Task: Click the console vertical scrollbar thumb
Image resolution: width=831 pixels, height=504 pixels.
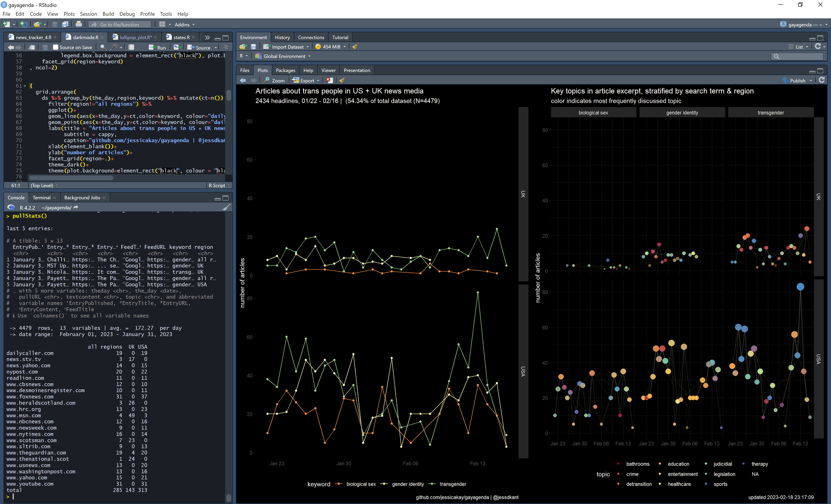Action: point(229,498)
